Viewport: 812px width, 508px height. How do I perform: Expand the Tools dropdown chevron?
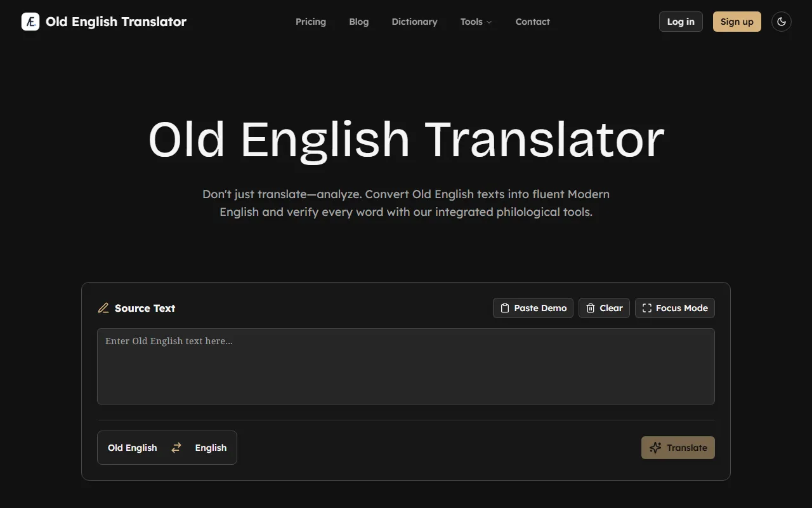point(489,22)
